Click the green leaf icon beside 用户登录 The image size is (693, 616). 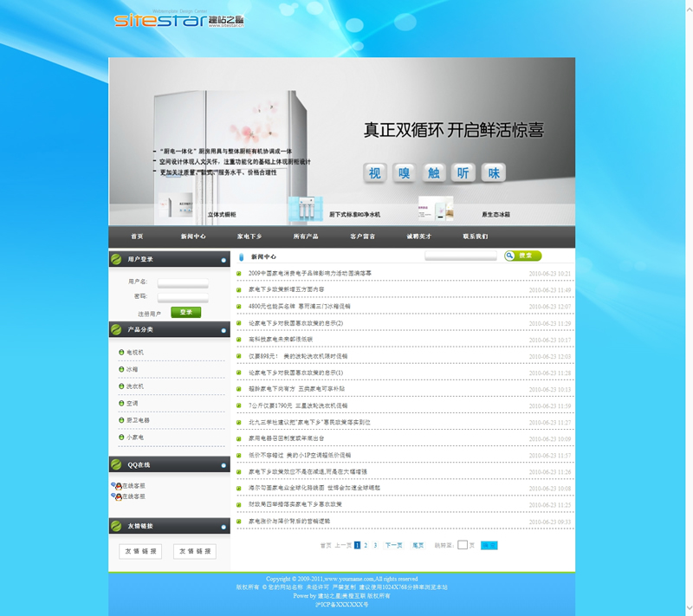click(x=116, y=259)
